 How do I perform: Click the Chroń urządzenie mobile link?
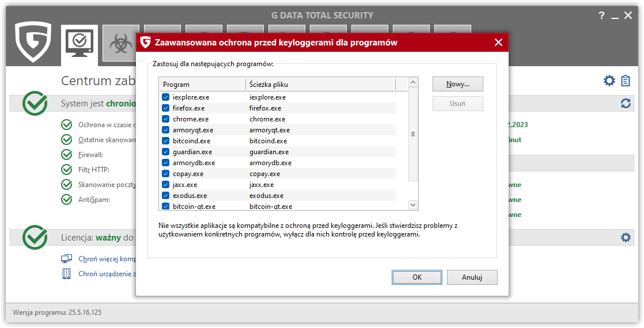tap(107, 274)
